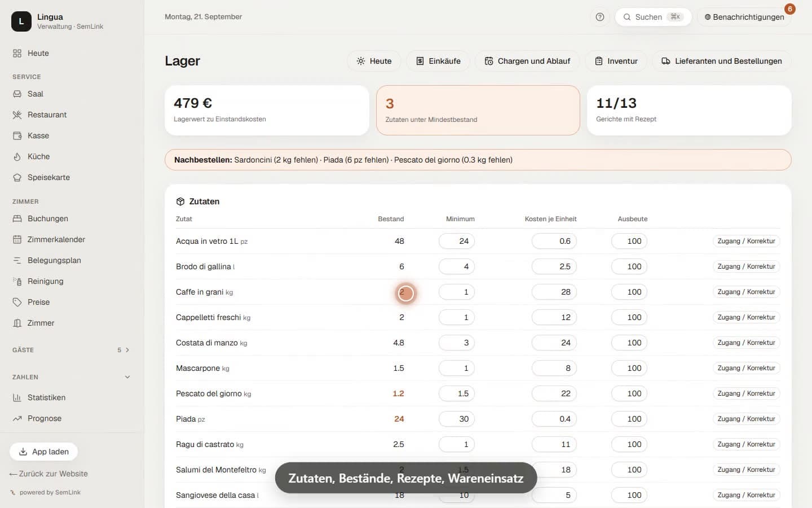Edit cost field for Ragu di castrato
The width and height of the screenshot is (812, 508).
point(554,444)
